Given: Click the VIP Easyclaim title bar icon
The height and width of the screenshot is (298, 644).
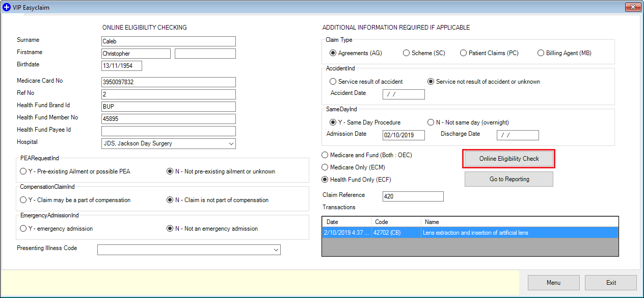Looking at the screenshot, I should click(x=7, y=8).
